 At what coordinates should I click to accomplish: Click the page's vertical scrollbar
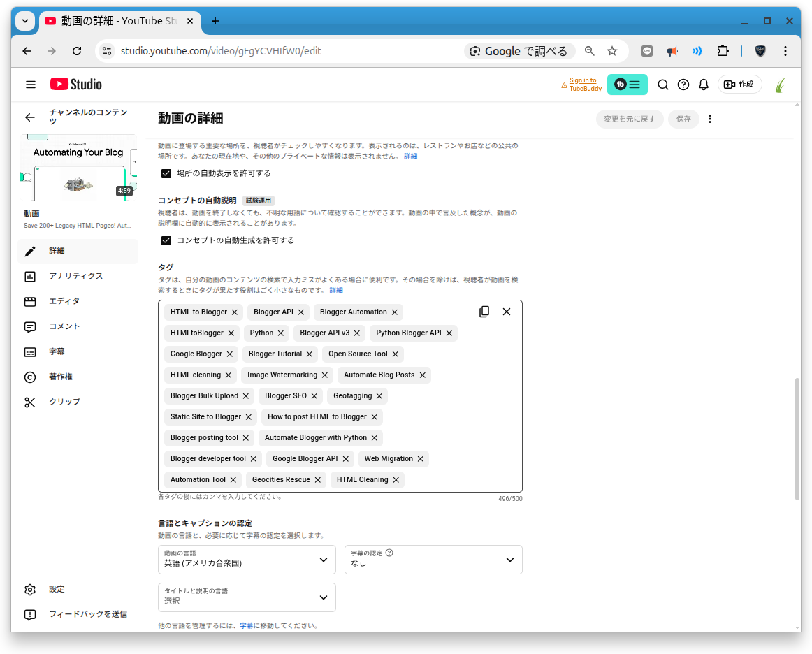pos(797,439)
